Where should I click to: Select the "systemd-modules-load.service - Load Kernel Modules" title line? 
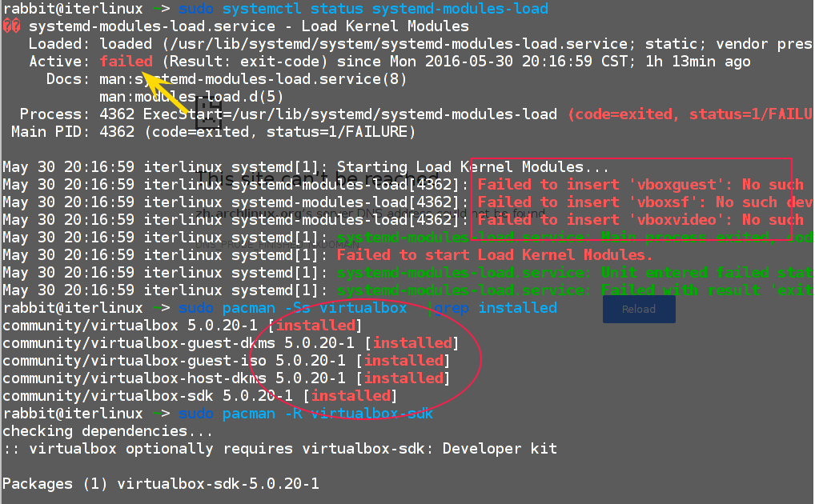pos(248,26)
